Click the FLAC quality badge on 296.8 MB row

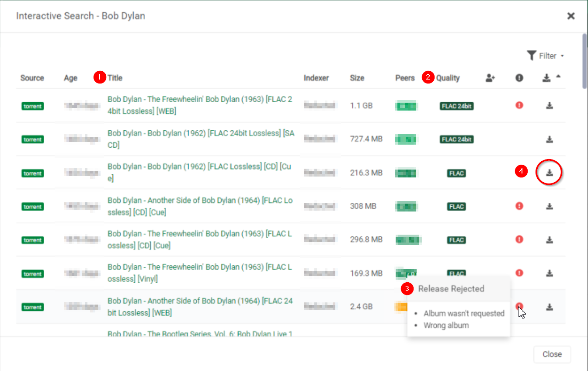[x=456, y=240]
